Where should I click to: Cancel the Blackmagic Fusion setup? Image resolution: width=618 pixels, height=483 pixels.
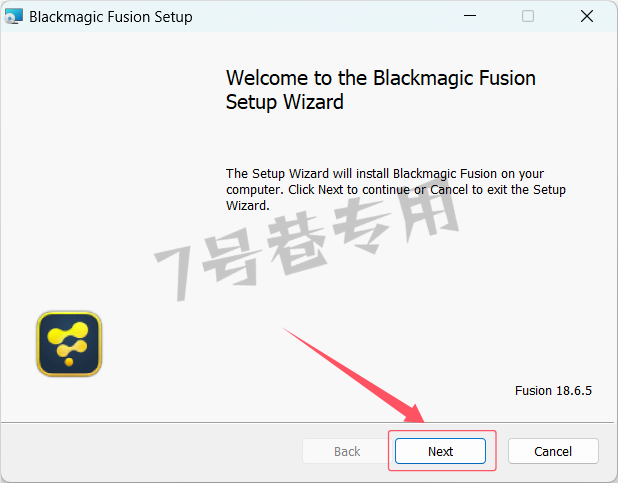553,451
